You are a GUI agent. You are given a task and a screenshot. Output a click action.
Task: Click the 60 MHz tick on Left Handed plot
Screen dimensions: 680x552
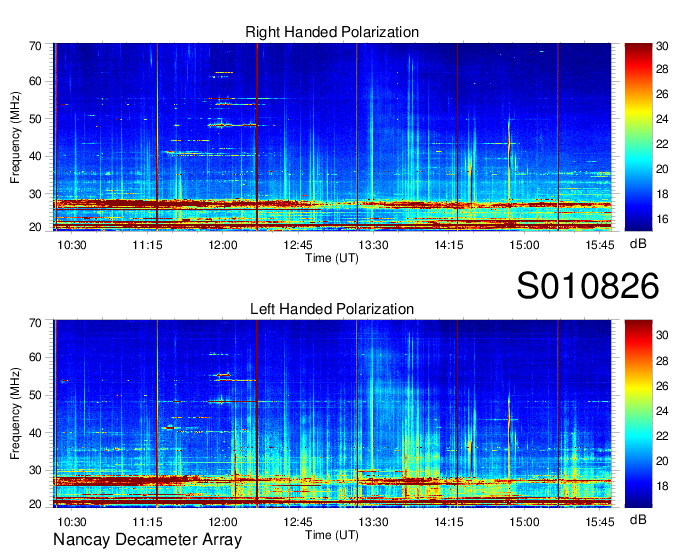point(35,357)
